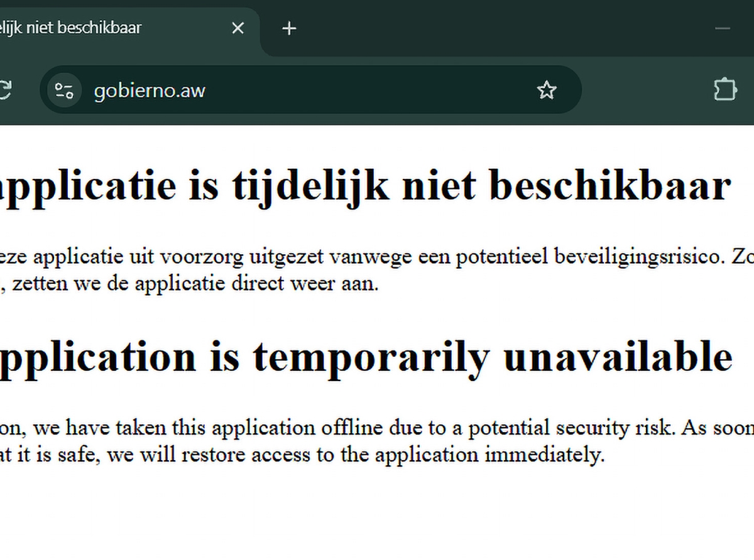Click the text 'zetten we de applicatie direct weer aan'
The height and width of the screenshot is (560, 754).
[196, 284]
